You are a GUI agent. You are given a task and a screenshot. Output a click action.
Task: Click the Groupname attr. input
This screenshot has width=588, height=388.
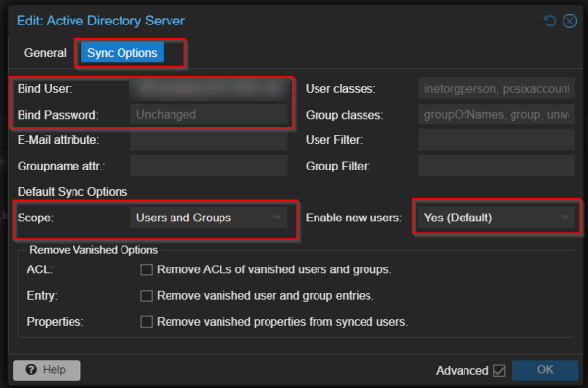pos(209,166)
